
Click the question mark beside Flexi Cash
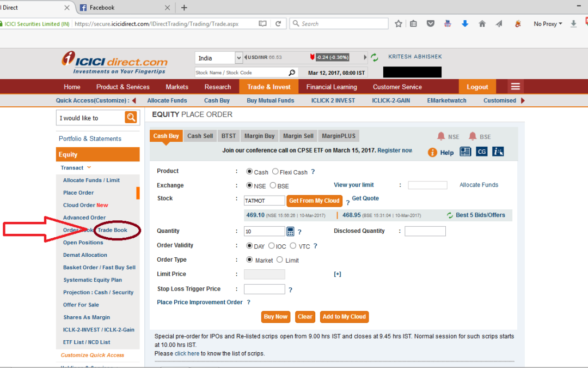(313, 172)
